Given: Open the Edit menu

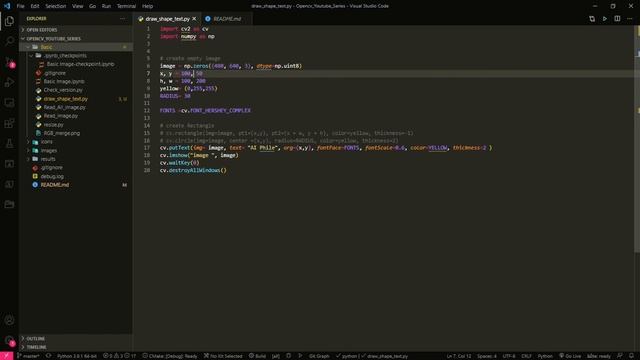Looking at the screenshot, I should tap(35, 6).
